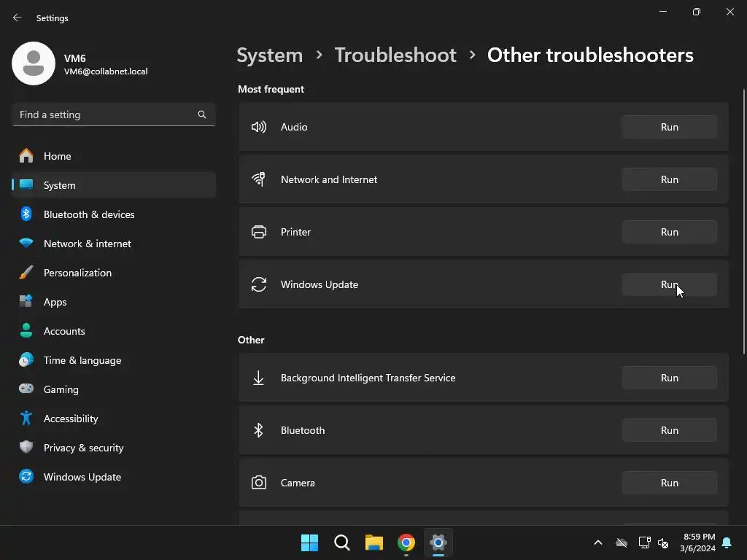Click the Network and Internet troubleshooter icon

pos(259,179)
